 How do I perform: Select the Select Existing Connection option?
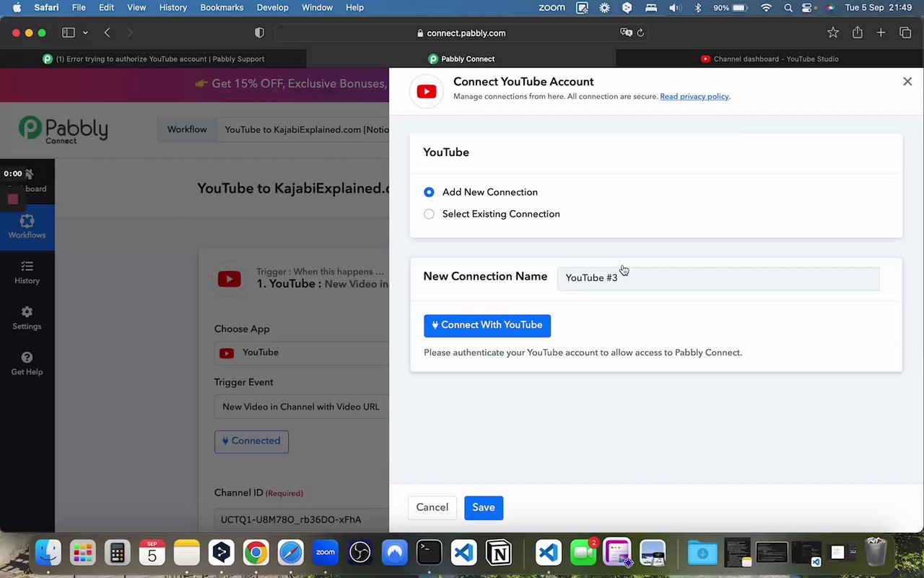pyautogui.click(x=429, y=214)
